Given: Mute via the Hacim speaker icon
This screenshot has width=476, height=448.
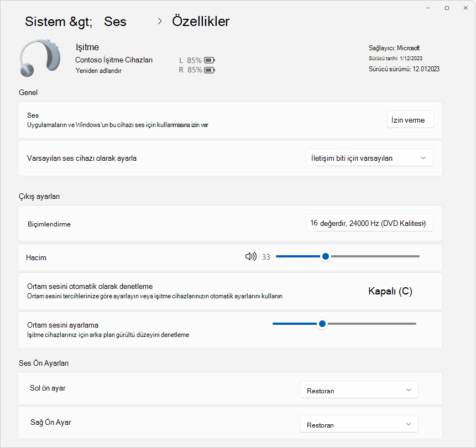Looking at the screenshot, I should coord(251,257).
